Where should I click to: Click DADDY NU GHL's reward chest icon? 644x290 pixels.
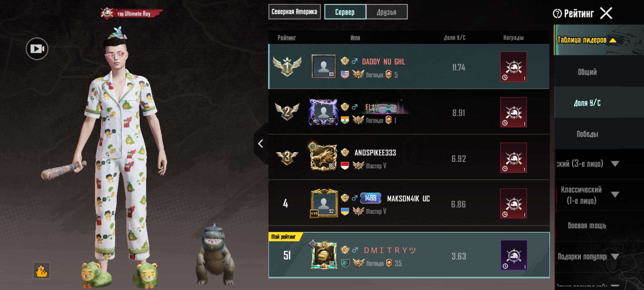point(513,67)
